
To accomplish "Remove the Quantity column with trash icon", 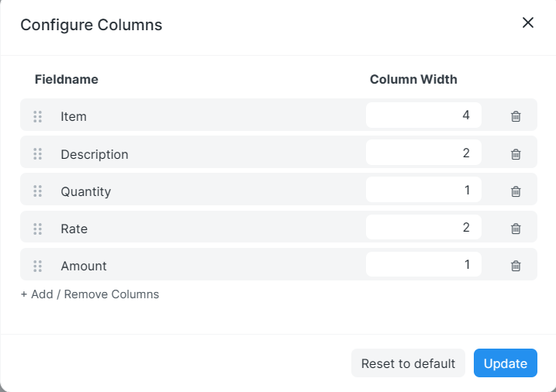I will pos(516,191).
